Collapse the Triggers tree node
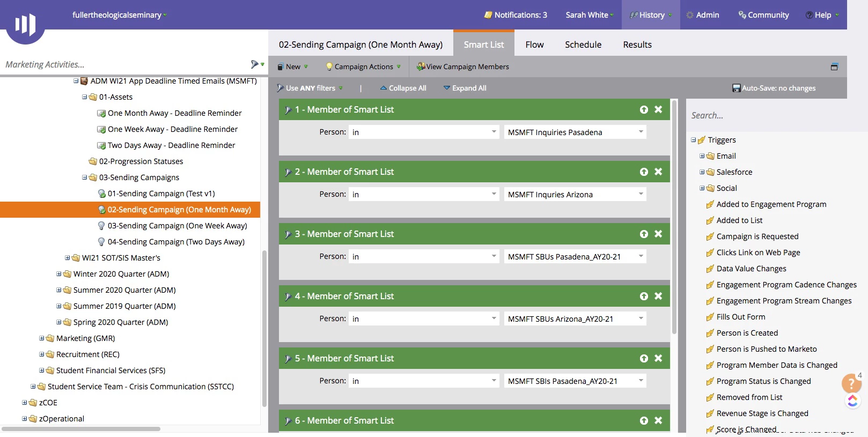Viewport: 868px width, 437px height. (693, 140)
